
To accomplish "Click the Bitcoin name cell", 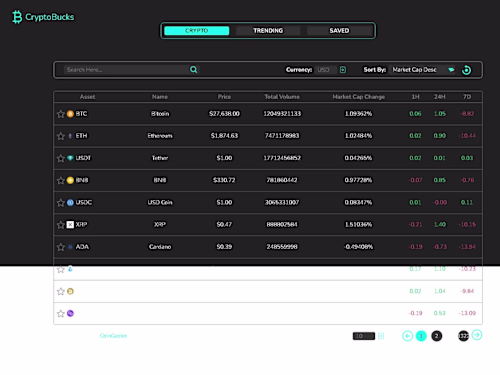I will point(160,114).
